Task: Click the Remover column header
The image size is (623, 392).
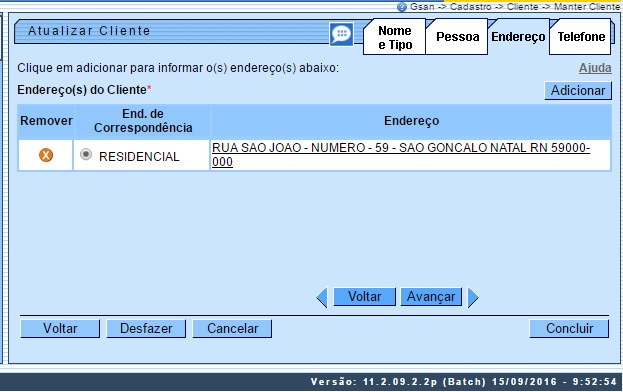Action: [46, 121]
